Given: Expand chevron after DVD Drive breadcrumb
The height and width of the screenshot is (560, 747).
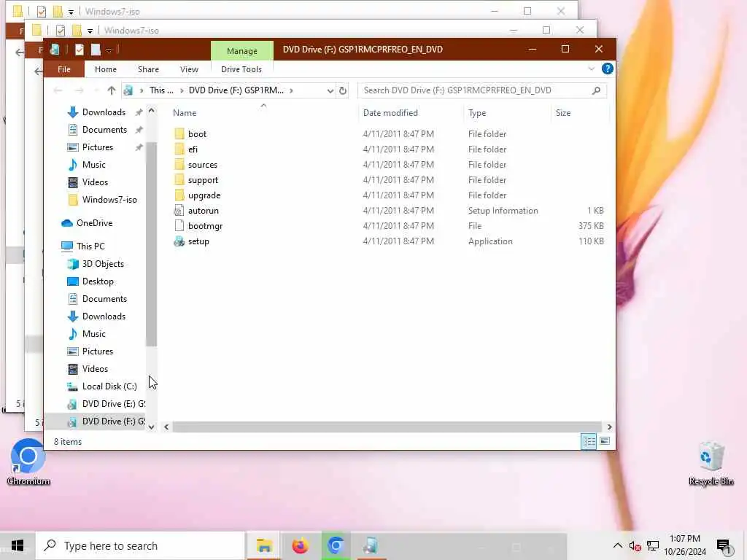Looking at the screenshot, I should coord(291,90).
